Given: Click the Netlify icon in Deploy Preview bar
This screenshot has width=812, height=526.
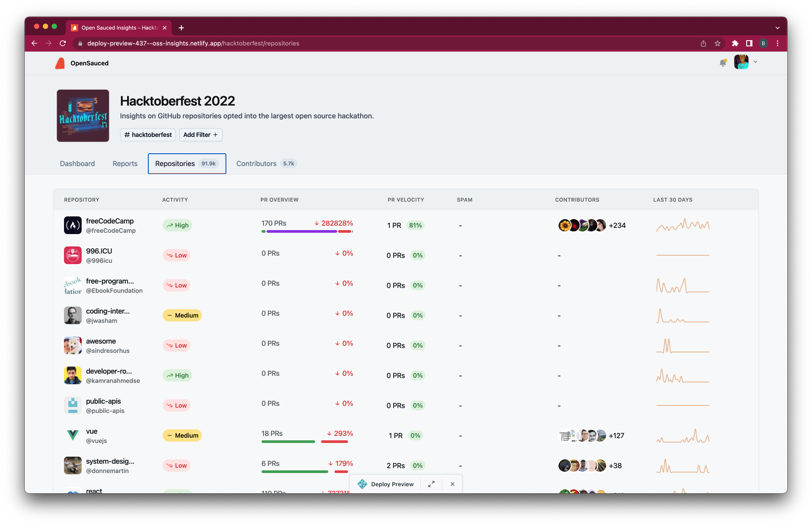Looking at the screenshot, I should (362, 484).
